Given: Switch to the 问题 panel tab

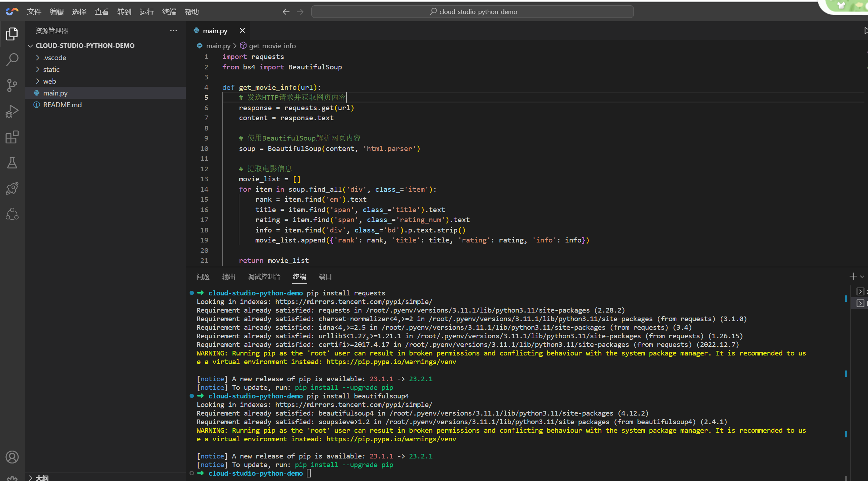Looking at the screenshot, I should pyautogui.click(x=203, y=277).
